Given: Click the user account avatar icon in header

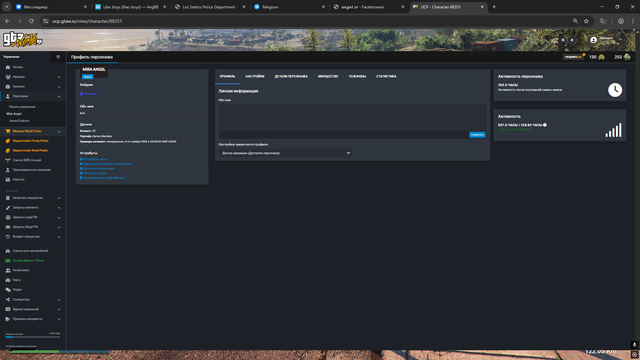Looking at the screenshot, I should pyautogui.click(x=593, y=40).
